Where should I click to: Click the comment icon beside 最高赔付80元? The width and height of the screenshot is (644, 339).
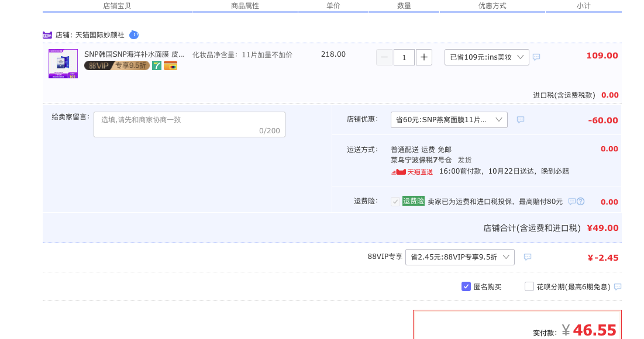point(571,201)
